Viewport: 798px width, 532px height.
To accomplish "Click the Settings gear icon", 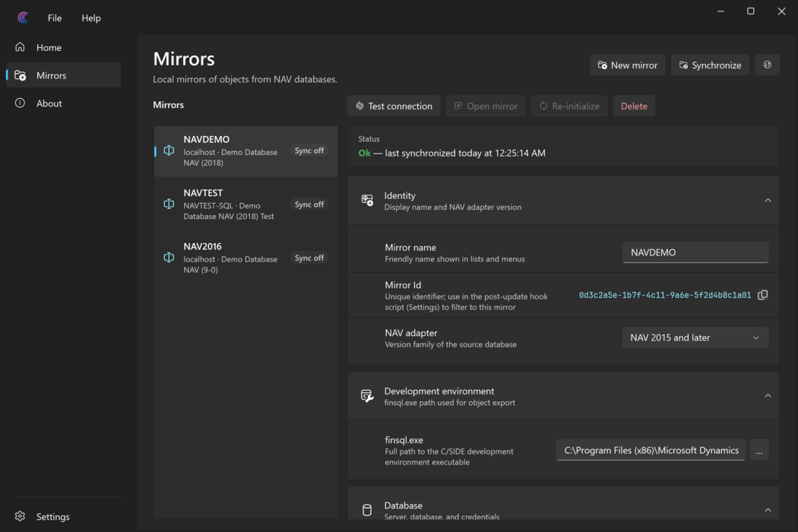I will tap(20, 516).
